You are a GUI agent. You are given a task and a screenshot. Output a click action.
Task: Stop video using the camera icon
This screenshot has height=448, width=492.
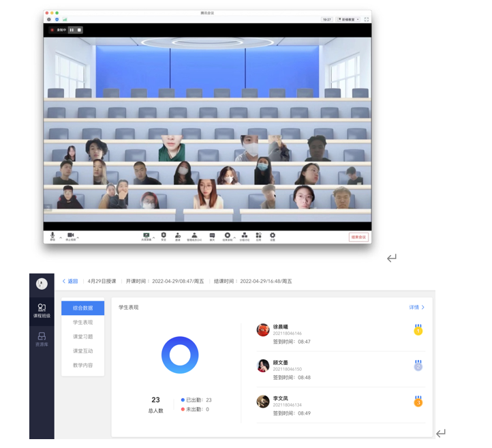[x=70, y=235]
